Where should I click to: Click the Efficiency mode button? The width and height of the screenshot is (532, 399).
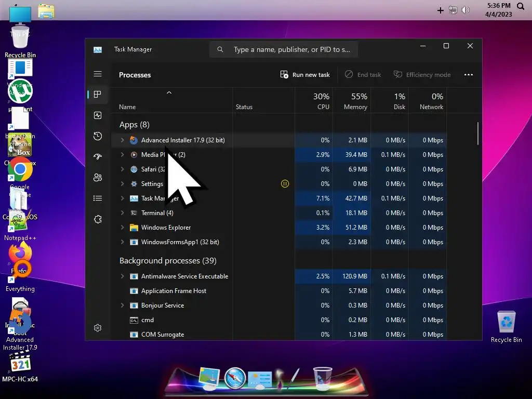click(x=422, y=75)
